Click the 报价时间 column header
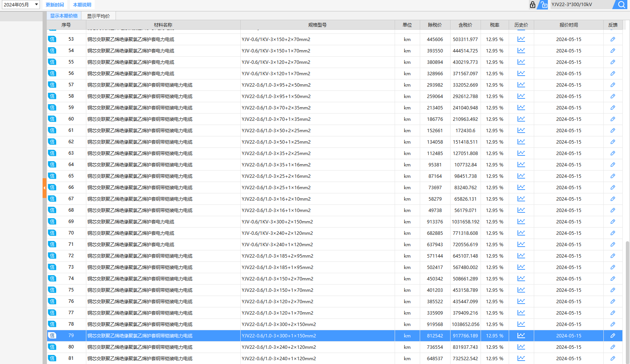Screen dimensions: 630x364 pyautogui.click(x=569, y=25)
